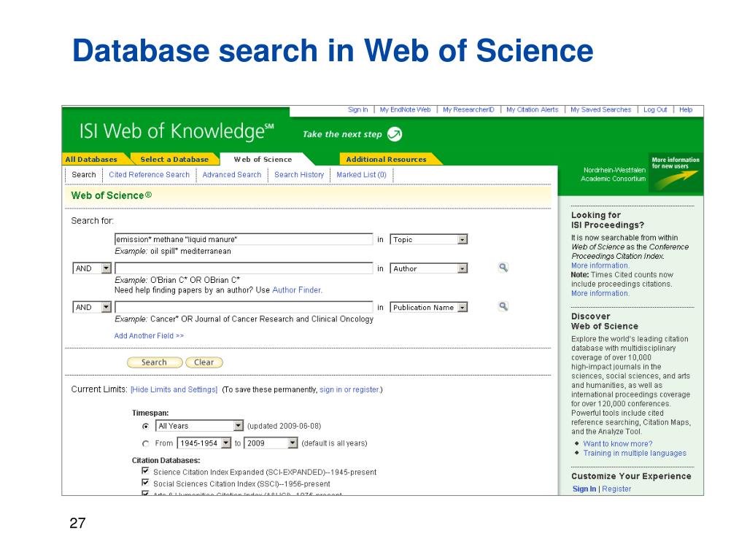Switch to the Select a Database tab
This screenshot has width=747, height=560.
[174, 160]
